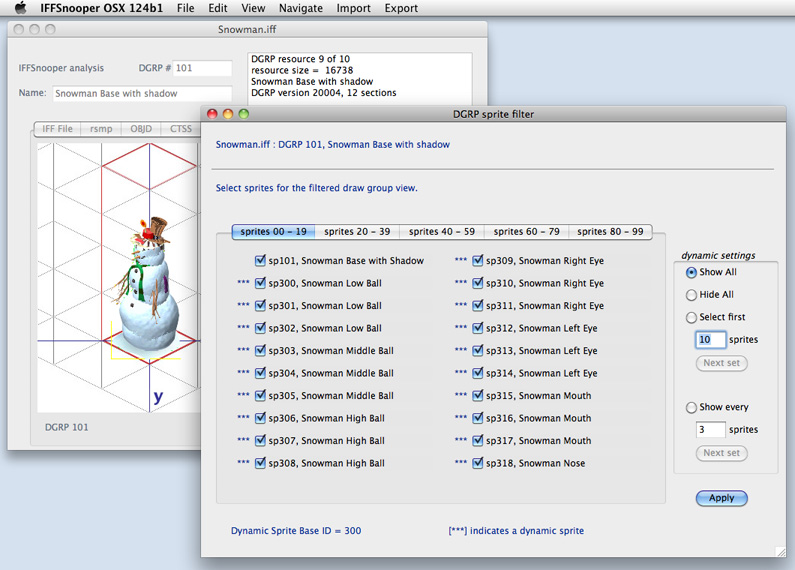Switch to sprites 20 - 39 tab

[357, 232]
